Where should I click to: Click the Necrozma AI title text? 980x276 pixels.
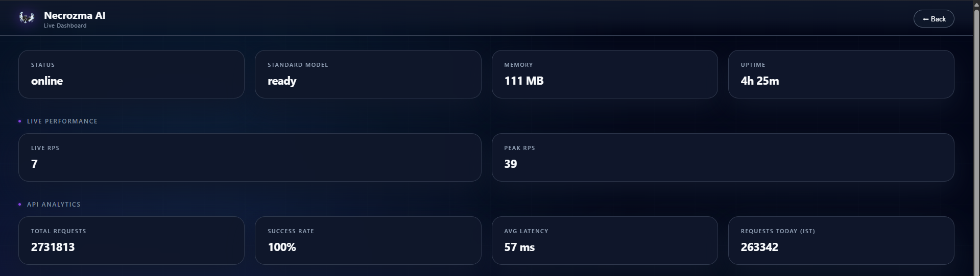tap(75, 15)
